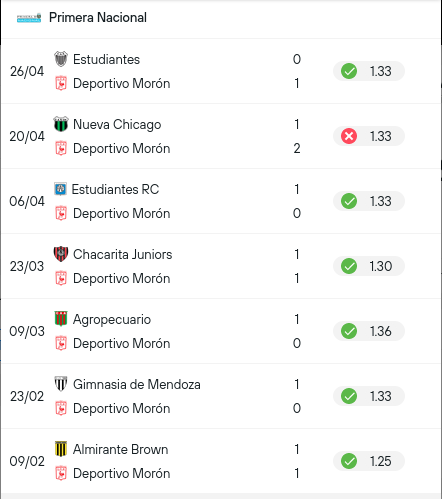The image size is (442, 499).
Task: Open the Estudiantes RC team name
Action: coord(115,189)
